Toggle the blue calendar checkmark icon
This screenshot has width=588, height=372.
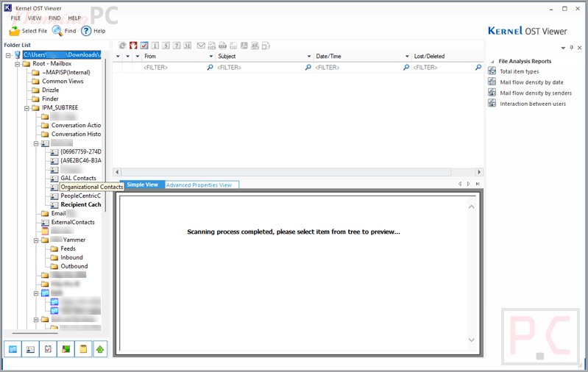144,46
